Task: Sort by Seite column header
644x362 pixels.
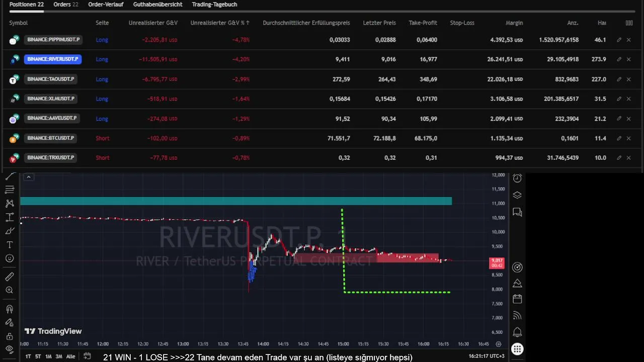Action: click(102, 23)
